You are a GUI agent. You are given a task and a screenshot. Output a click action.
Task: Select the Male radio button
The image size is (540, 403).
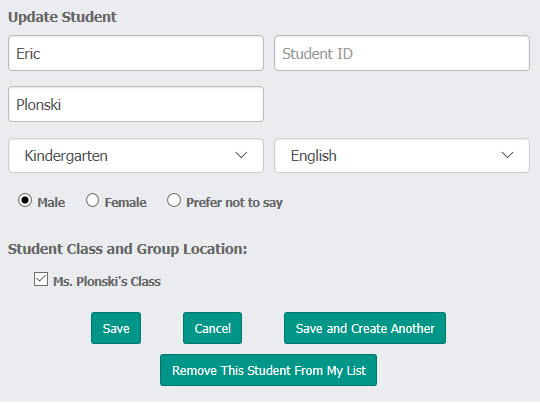pyautogui.click(x=25, y=200)
